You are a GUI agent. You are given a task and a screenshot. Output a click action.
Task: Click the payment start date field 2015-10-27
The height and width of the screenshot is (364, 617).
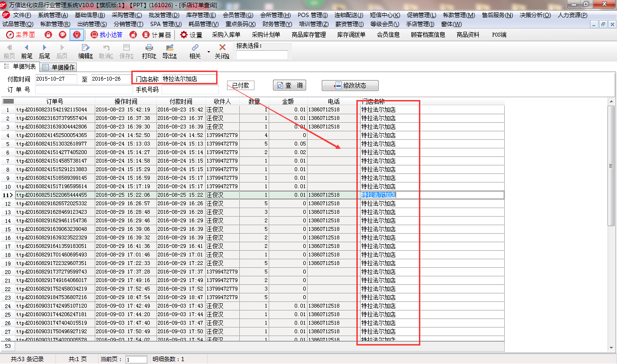56,79
